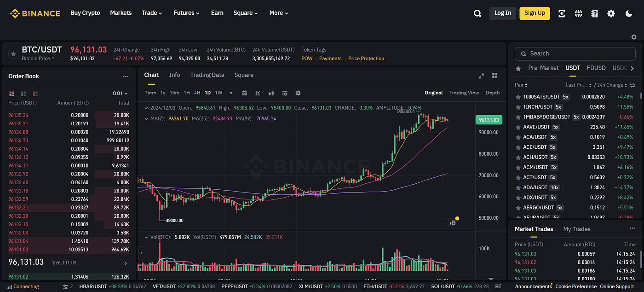Swap 24h Change column toggle icon
The width and height of the screenshot is (644, 292).
pyautogui.click(x=632, y=85)
